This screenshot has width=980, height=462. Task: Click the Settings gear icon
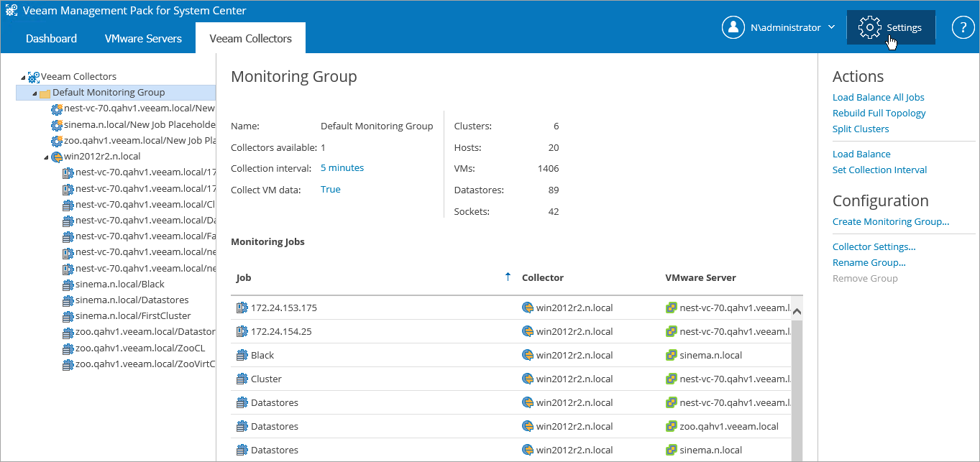(870, 27)
